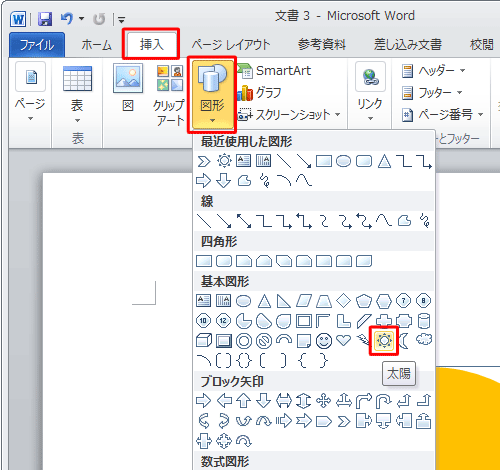Select the Heart shape
The height and width of the screenshot is (470, 500).
pyautogui.click(x=343, y=341)
